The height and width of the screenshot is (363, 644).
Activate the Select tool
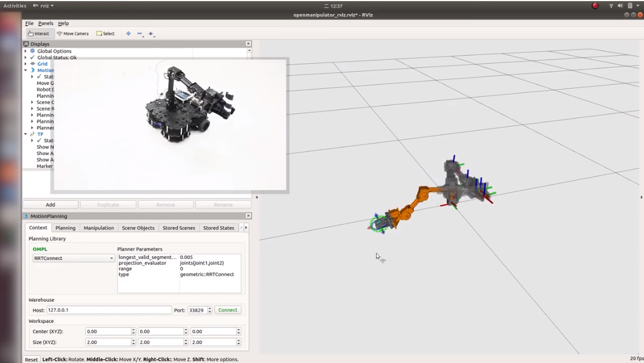coord(105,33)
